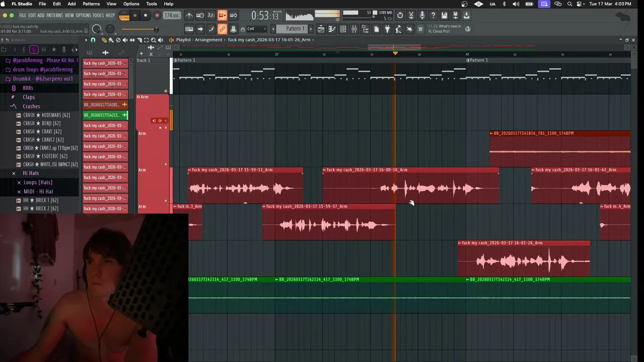
Task: Stop playback with the stop button
Action: [x=145, y=16]
